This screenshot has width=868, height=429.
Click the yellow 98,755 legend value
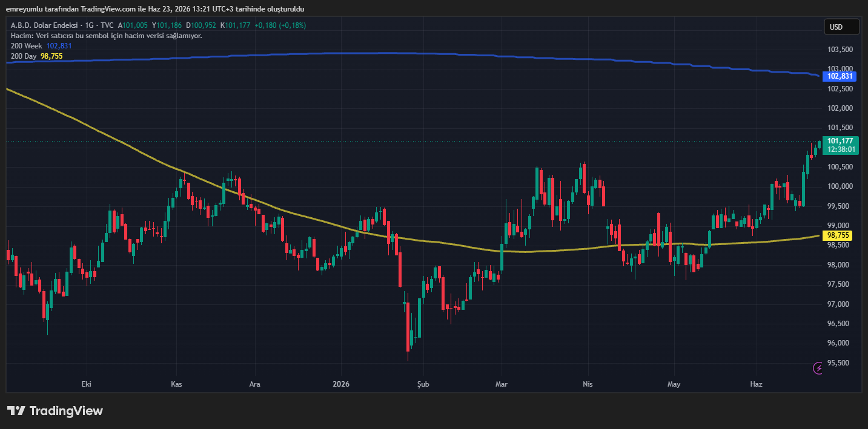(x=51, y=56)
